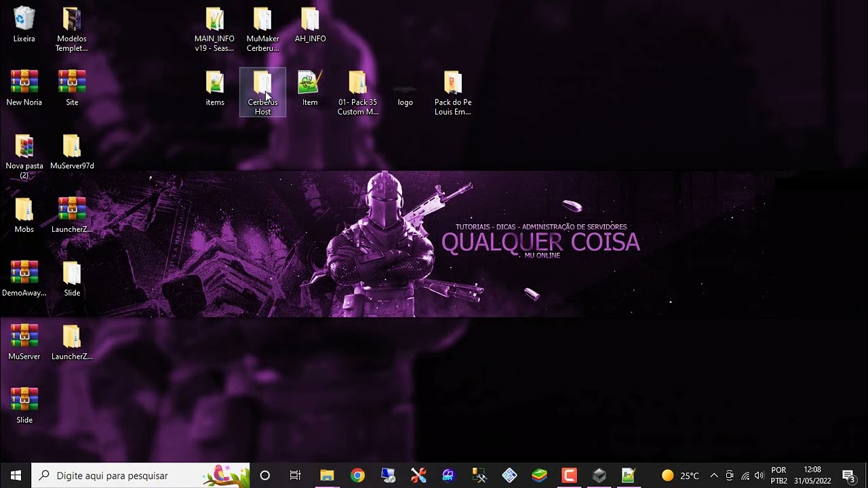Open the volume control

(x=759, y=475)
